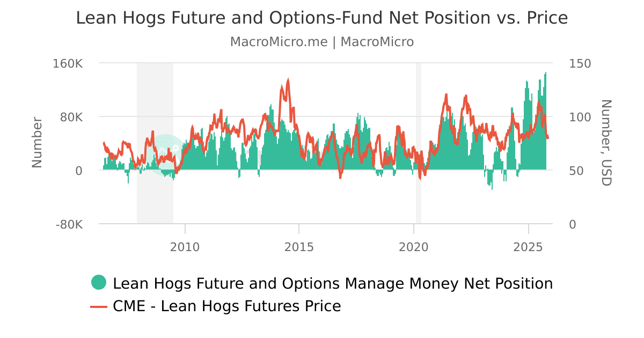Click the 2015 x-axis label
Image resolution: width=644 pixels, height=338 pixels.
pos(299,247)
